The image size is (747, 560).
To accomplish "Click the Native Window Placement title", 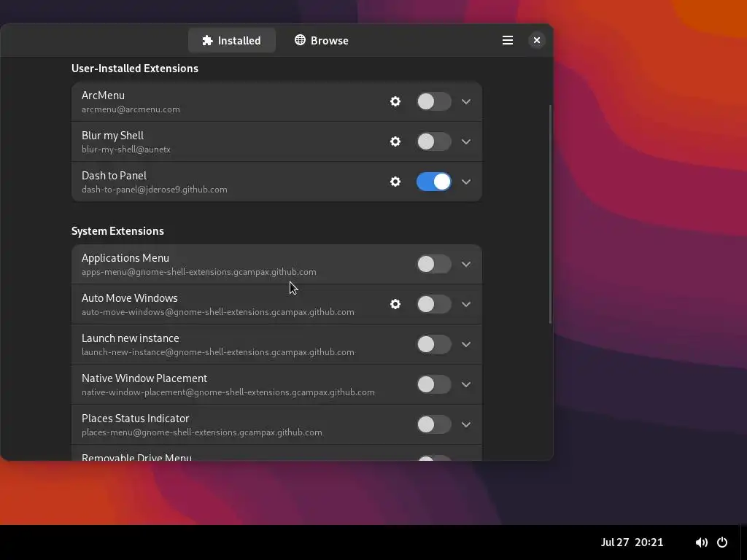I will [x=144, y=378].
